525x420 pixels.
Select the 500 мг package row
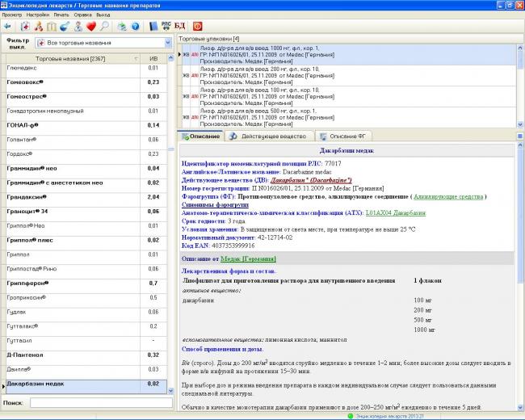pyautogui.click(x=349, y=118)
